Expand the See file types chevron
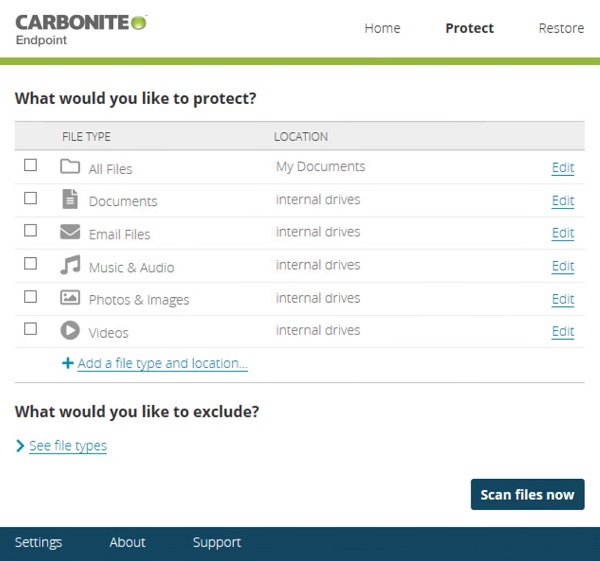600x561 pixels. coord(20,446)
